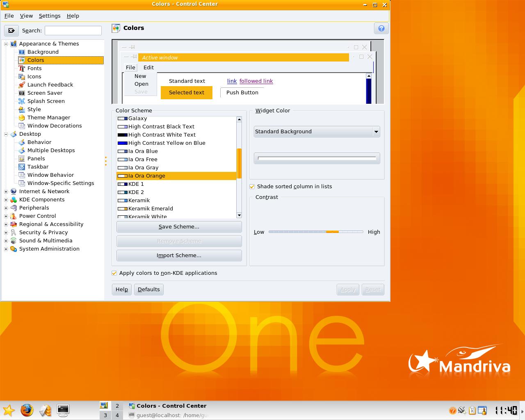The width and height of the screenshot is (525, 420).
Task: Open the Settings menu
Action: click(x=50, y=16)
